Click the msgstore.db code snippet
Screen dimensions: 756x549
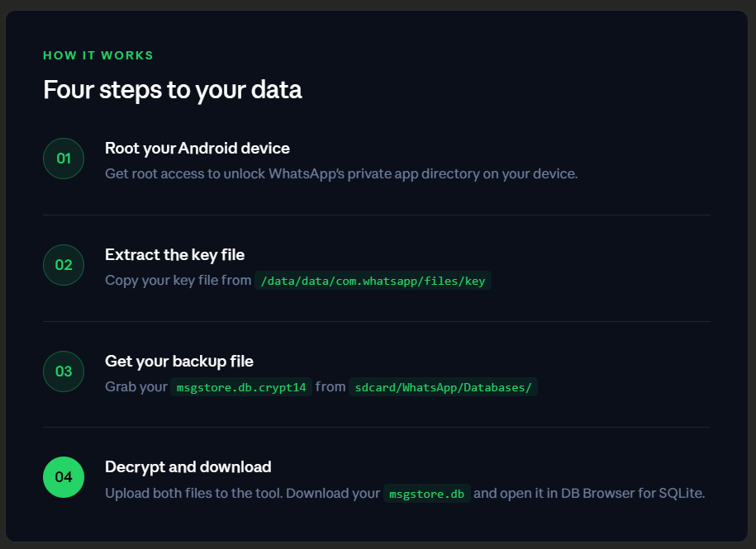(x=426, y=494)
